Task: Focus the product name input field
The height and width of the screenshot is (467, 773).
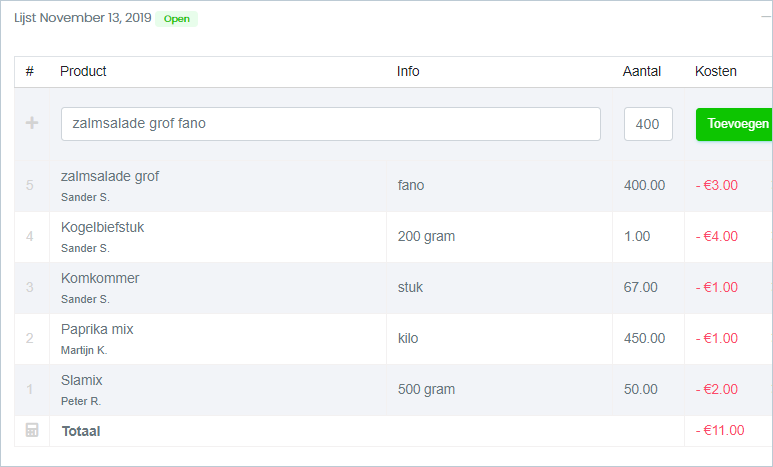Action: (x=330, y=124)
